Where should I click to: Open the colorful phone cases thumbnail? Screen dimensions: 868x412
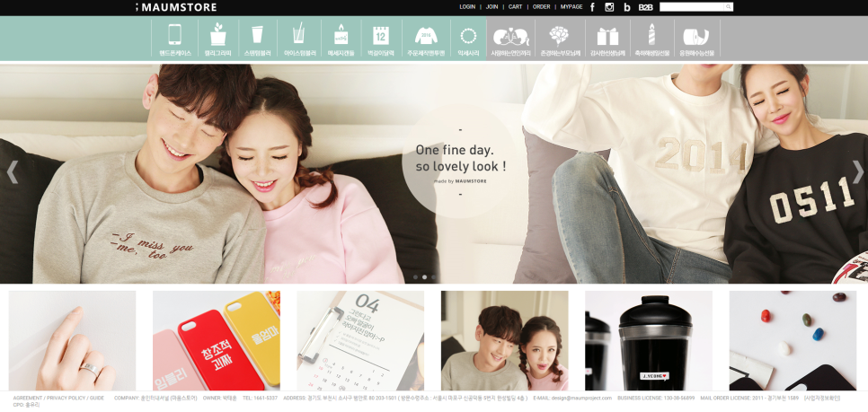217,341
